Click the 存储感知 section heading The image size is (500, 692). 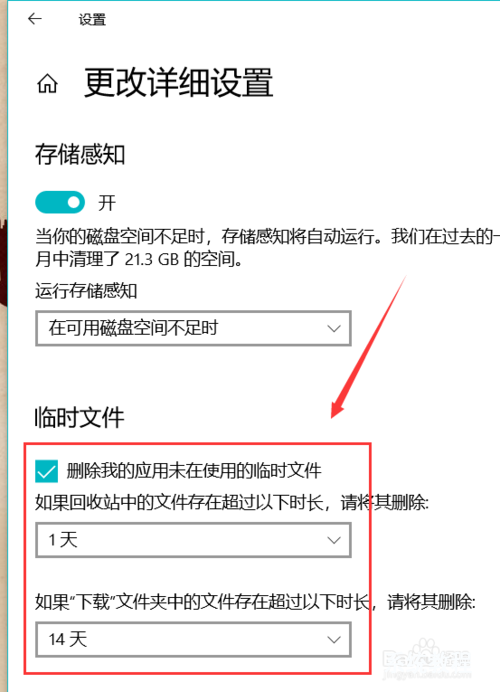point(80,154)
